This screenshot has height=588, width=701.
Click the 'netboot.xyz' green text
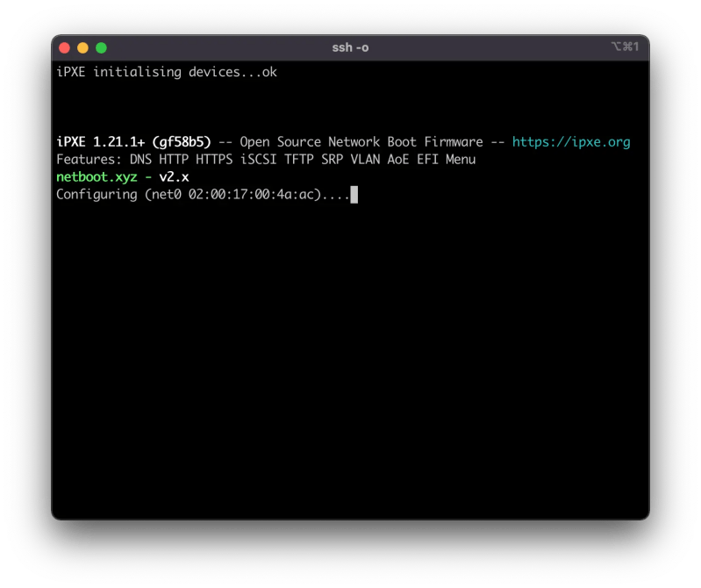point(97,177)
